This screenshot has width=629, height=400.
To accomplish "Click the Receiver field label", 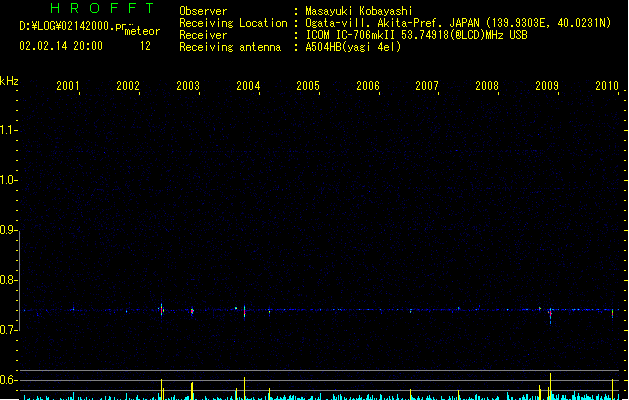I will [x=203, y=35].
